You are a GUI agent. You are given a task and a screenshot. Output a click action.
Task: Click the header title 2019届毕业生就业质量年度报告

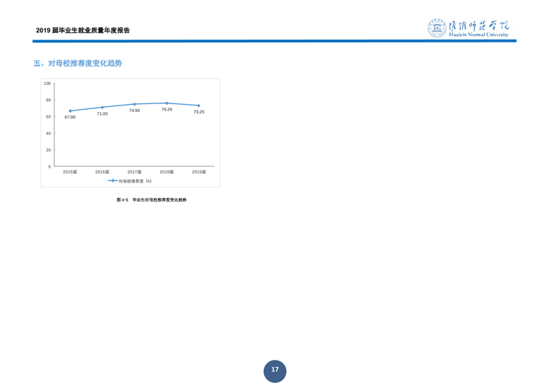coord(83,30)
